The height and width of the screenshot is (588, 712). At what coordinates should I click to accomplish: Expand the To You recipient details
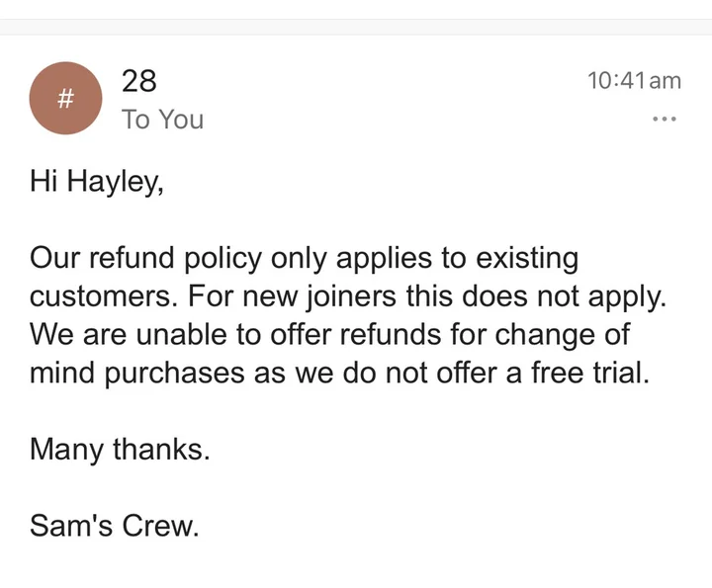coord(162,120)
